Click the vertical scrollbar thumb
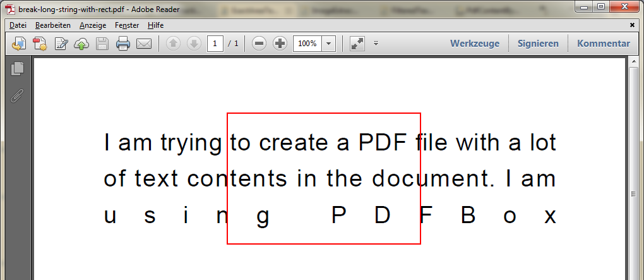The image size is (644, 280). click(x=633, y=193)
